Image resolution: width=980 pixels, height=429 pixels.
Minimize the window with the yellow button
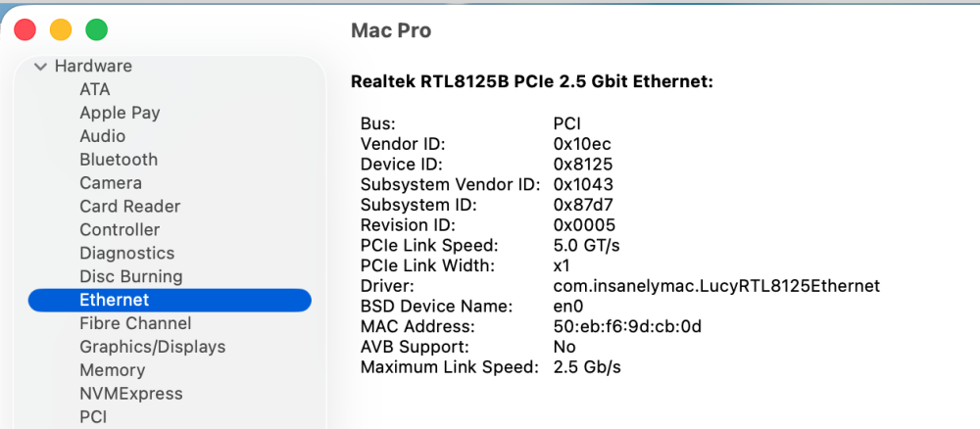tap(61, 30)
